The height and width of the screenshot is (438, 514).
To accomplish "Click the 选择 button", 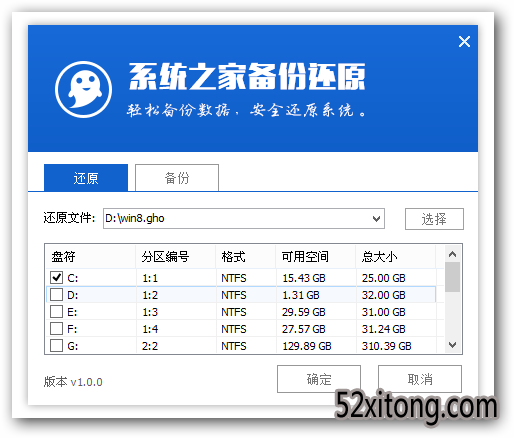I will click(x=434, y=219).
